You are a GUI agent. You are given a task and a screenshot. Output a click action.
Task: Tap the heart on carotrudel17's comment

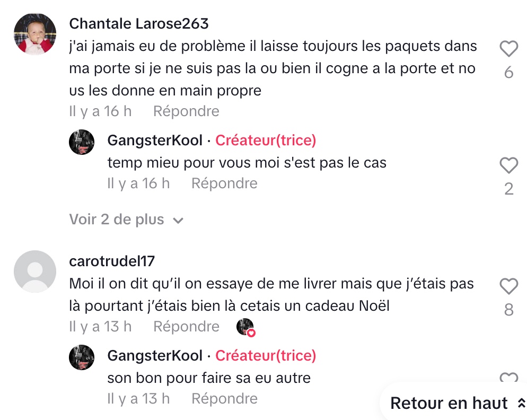coord(508,286)
